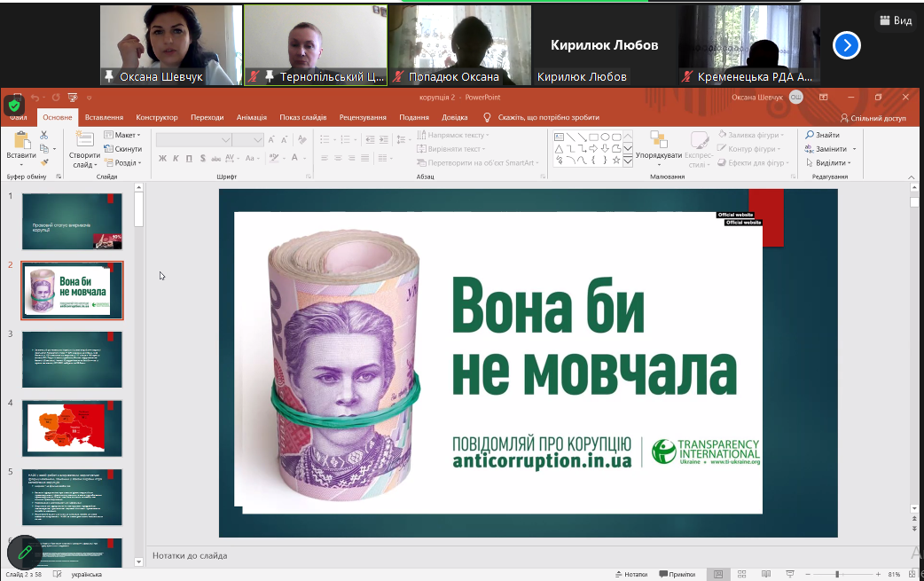Open the Макет layout dropdown
924x581 pixels.
click(x=122, y=135)
